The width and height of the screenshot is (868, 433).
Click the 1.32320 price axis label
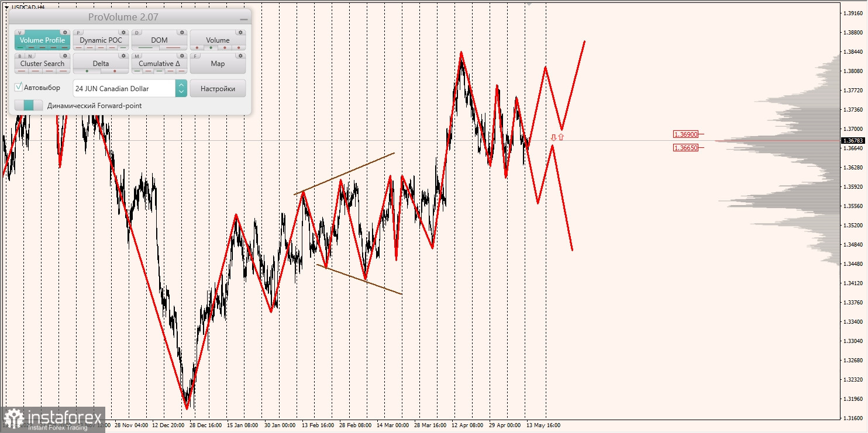coord(854,379)
